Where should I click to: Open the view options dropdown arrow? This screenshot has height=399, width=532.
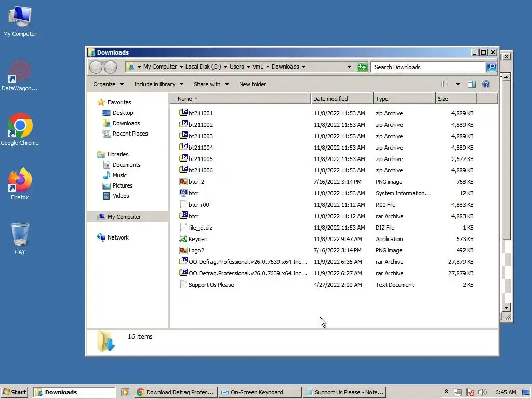(458, 84)
